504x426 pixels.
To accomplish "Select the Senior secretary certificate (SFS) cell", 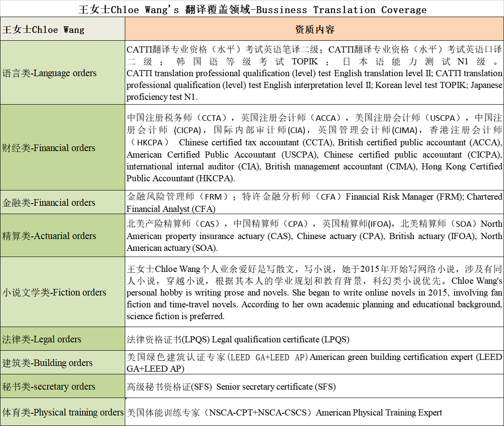I will (x=314, y=386).
